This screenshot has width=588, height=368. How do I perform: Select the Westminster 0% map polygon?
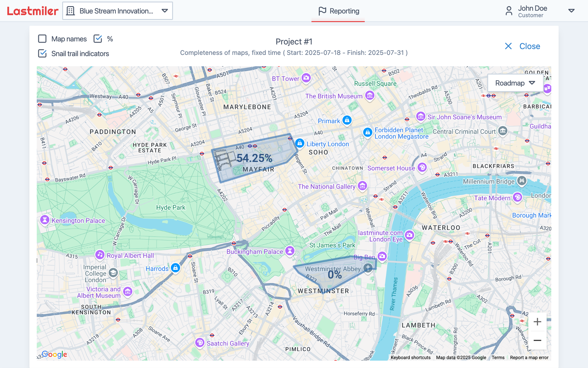tap(334, 274)
